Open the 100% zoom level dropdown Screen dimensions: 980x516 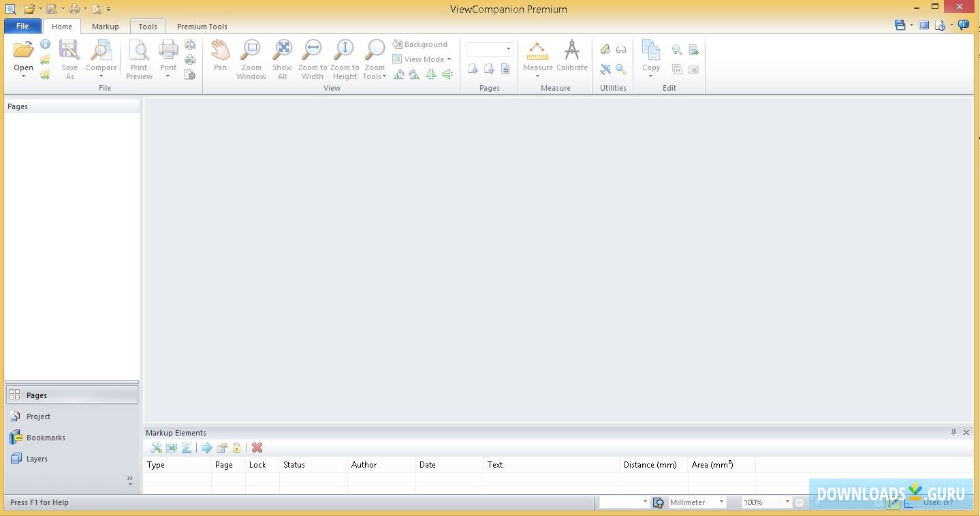pos(787,502)
